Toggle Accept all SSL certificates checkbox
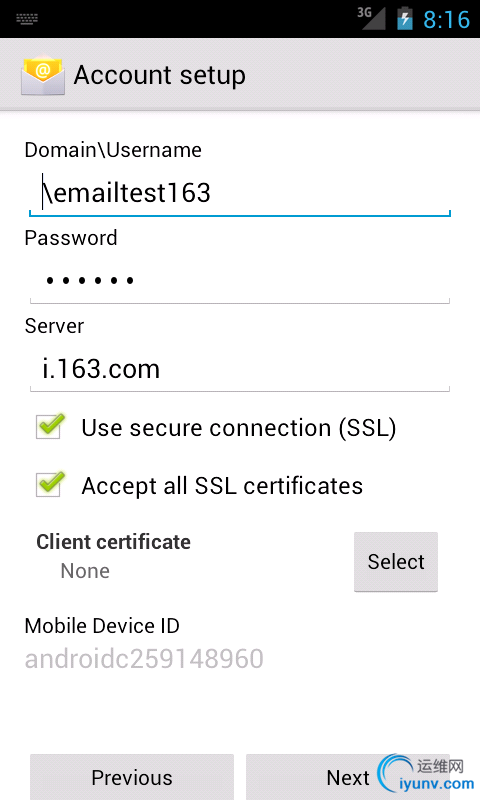The width and height of the screenshot is (480, 800). (50, 484)
